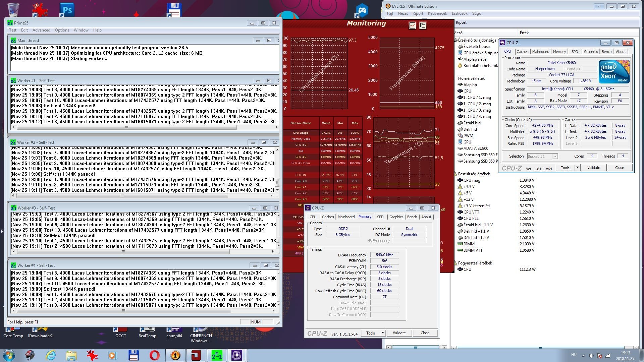Select CPU VTT voltage entry in EVEREST

click(471, 212)
